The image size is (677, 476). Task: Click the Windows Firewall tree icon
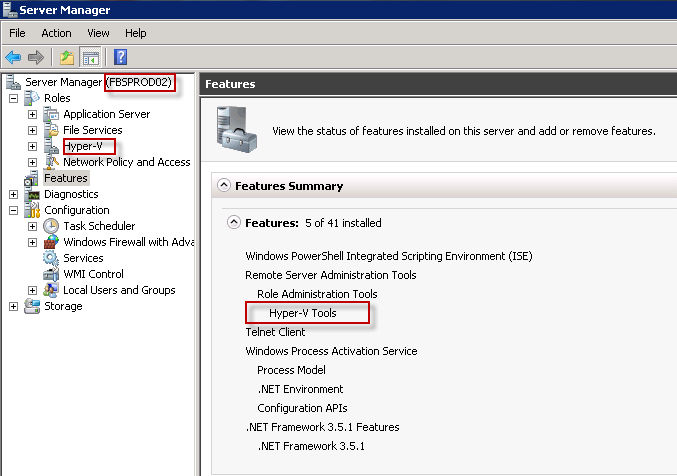(x=51, y=242)
